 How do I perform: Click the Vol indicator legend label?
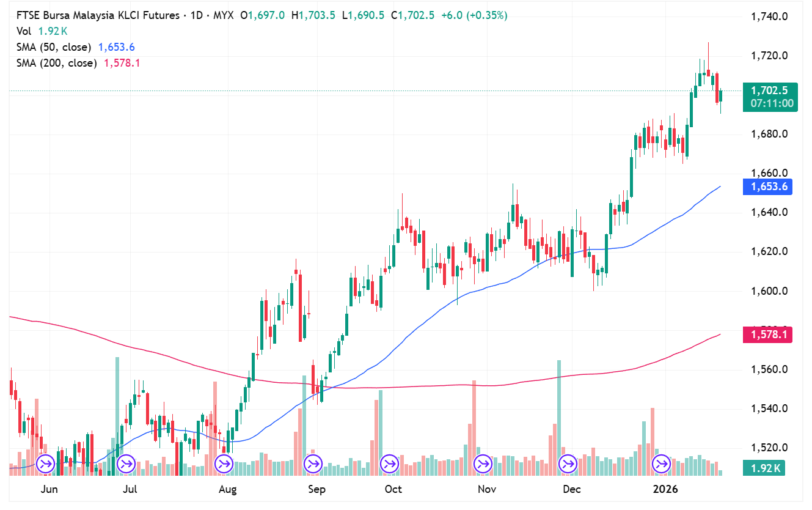[x=23, y=31]
